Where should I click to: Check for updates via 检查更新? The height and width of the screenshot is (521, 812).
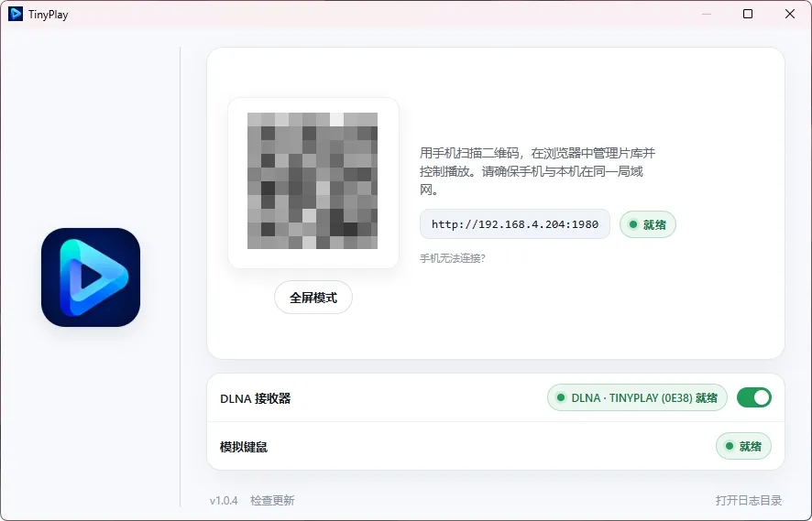click(x=272, y=500)
